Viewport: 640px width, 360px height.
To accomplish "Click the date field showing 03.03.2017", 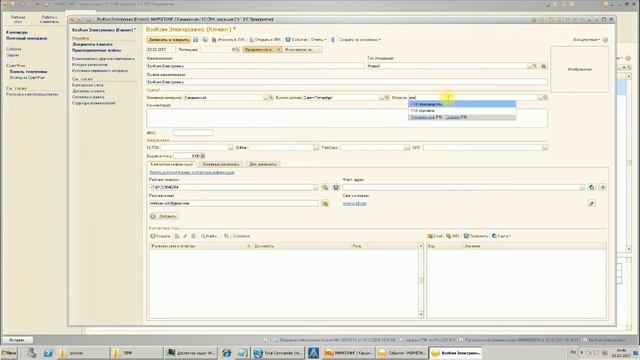I will click(x=161, y=49).
